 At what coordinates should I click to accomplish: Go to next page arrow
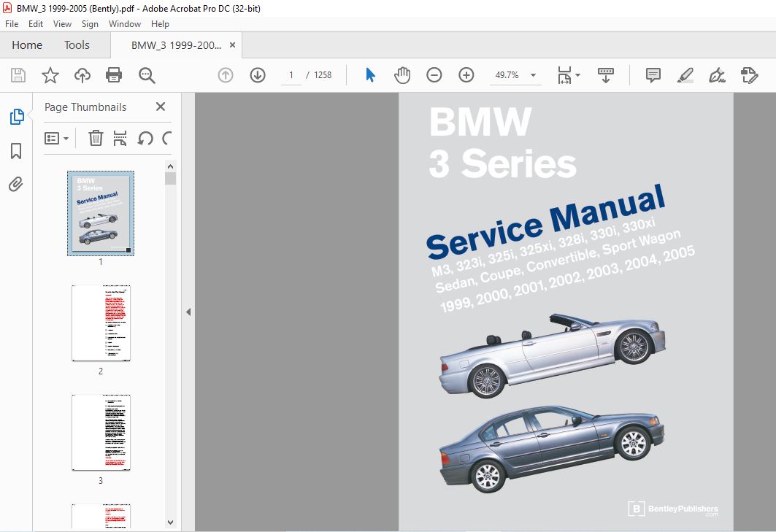point(258,75)
